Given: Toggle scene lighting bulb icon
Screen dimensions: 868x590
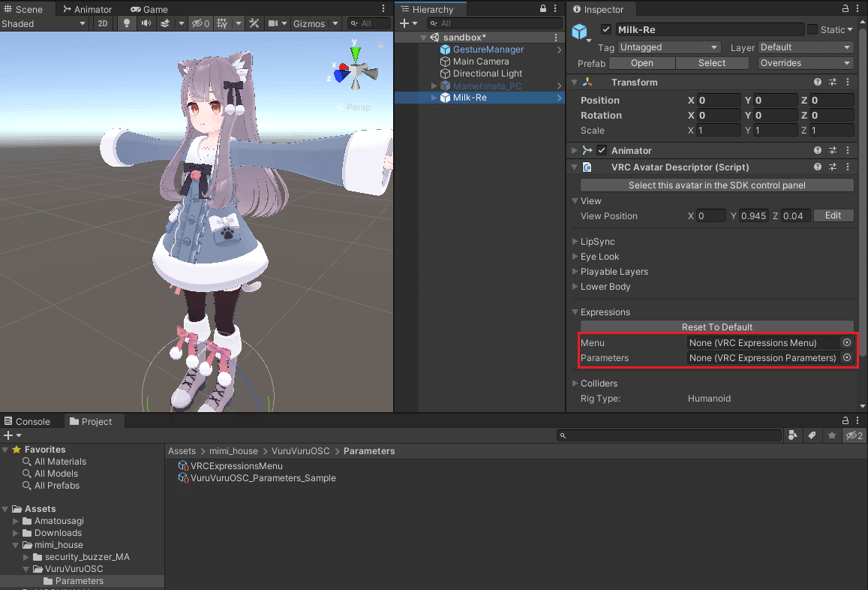Looking at the screenshot, I should 127,23.
